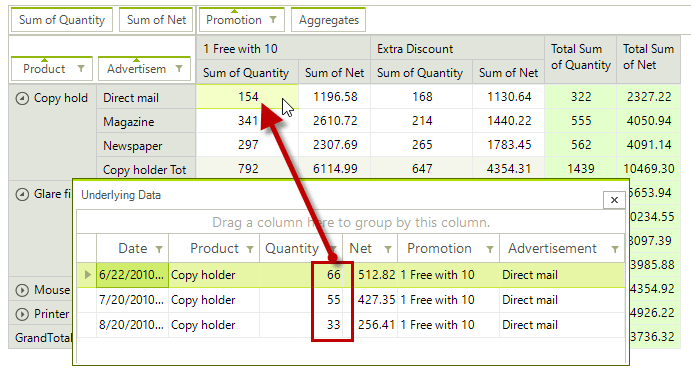Click the cell with value 1783.45
691x374 pixels.
point(509,145)
